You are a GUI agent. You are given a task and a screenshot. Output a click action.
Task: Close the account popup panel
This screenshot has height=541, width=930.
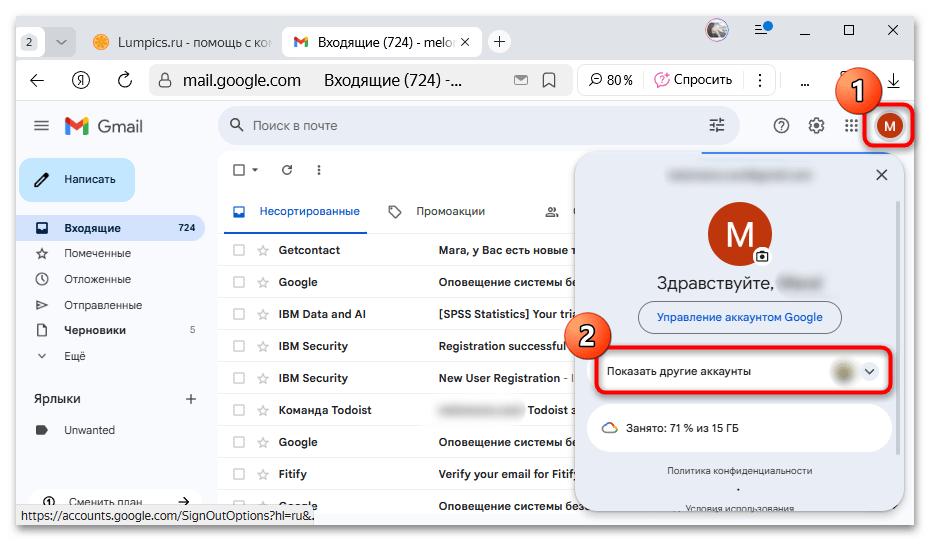coord(881,174)
